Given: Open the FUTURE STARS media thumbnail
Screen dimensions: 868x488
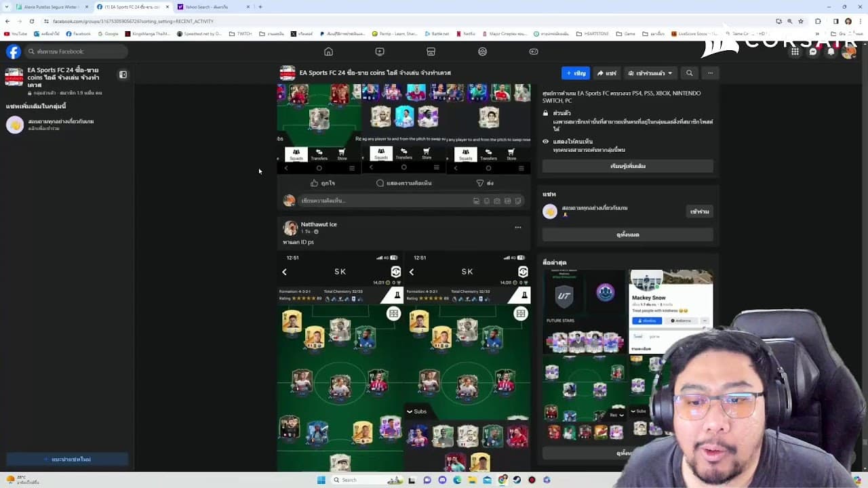Looking at the screenshot, I should (x=585, y=312).
